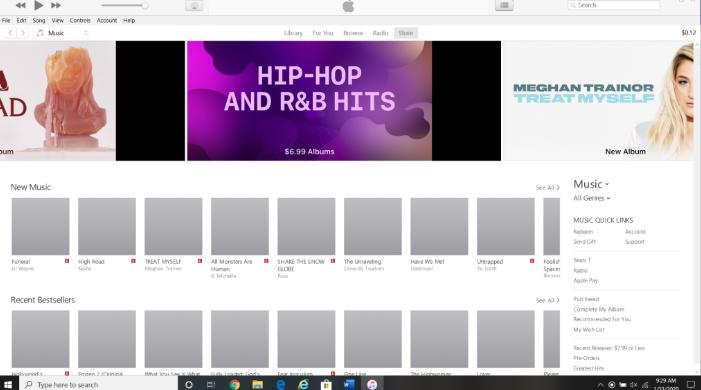
Task: Open the Music media picker dropdown
Action: 62,33
